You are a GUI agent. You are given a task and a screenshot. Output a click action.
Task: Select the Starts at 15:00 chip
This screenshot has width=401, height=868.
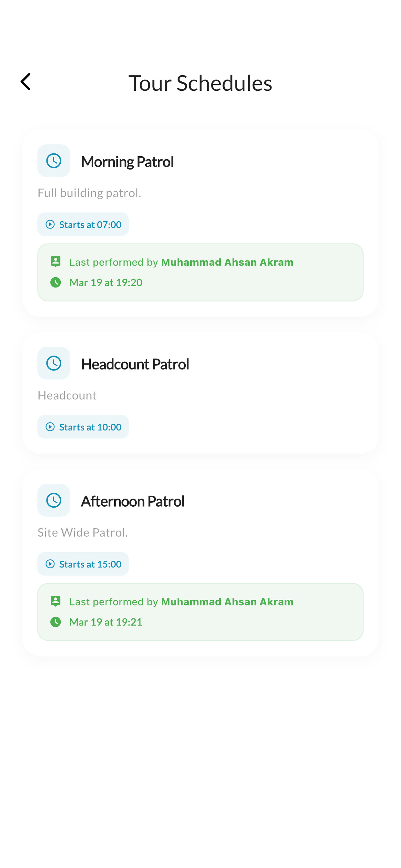coord(83,564)
